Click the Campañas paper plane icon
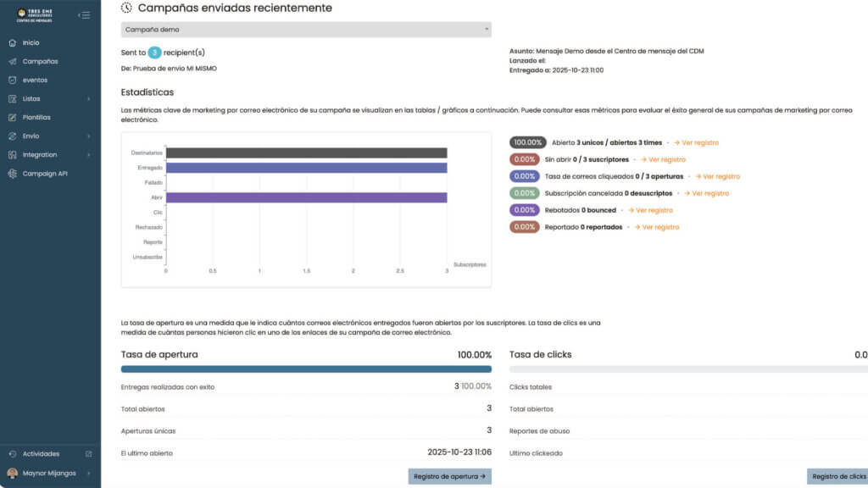868x488 pixels. tap(12, 61)
